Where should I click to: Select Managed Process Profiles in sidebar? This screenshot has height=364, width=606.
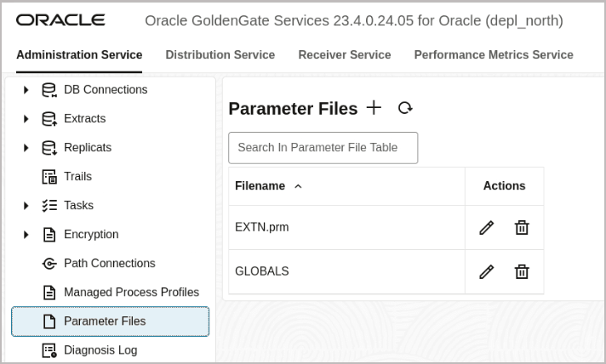[131, 292]
